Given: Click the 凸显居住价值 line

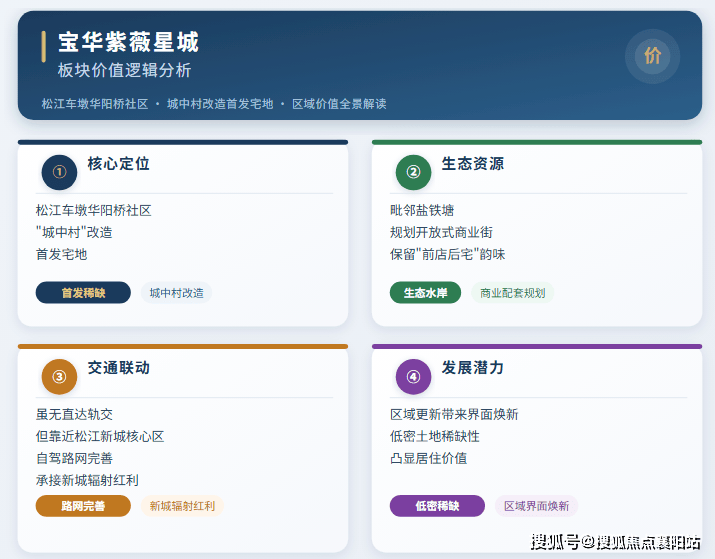Looking at the screenshot, I should 428,458.
